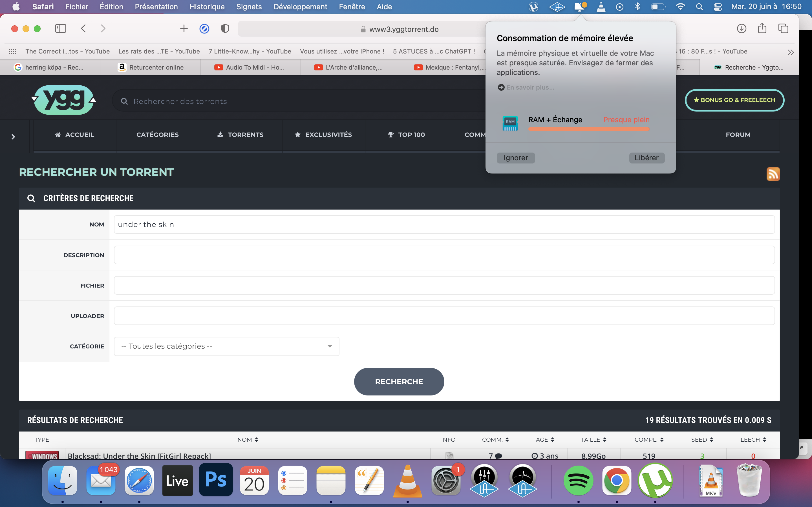Screen dimensions: 812x507
Task: Open Safari downloads list
Action: coord(741,29)
